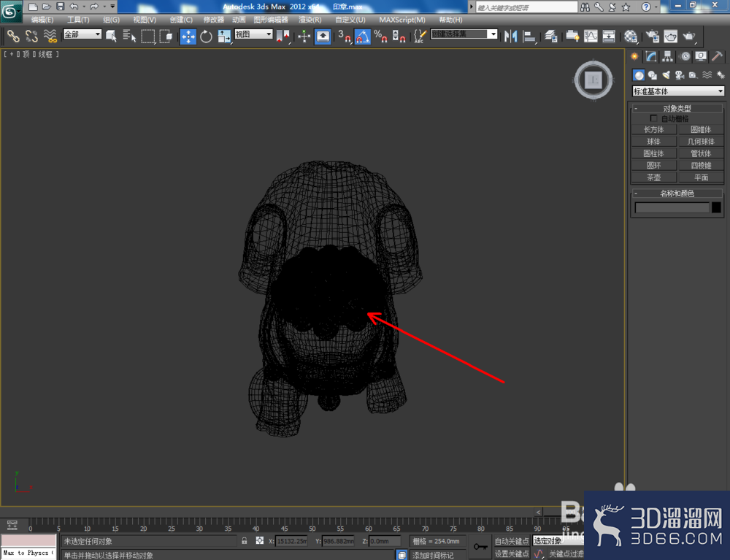Open the Rendered Frame Window

(x=670, y=36)
